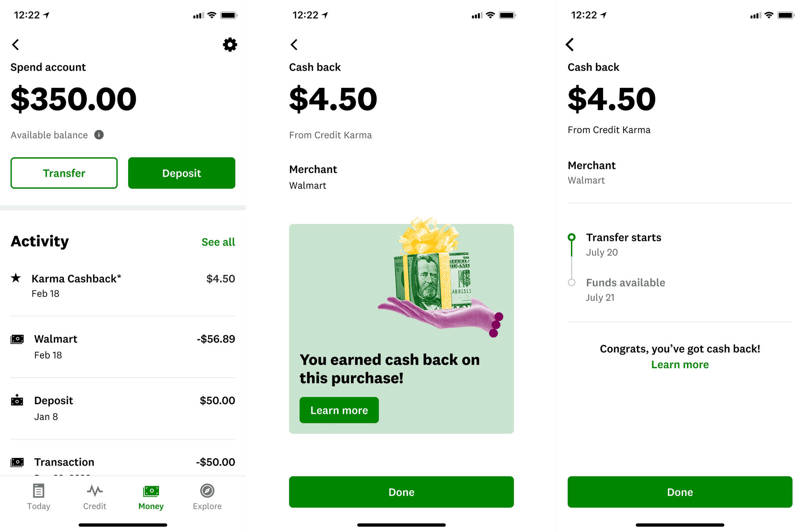Select See all link in Activity section

pos(217,241)
